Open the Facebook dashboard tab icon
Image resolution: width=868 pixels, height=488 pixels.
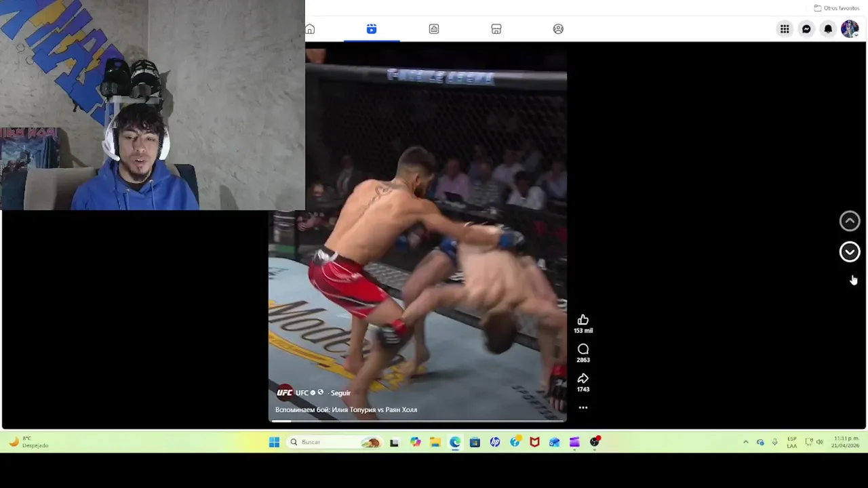(434, 29)
